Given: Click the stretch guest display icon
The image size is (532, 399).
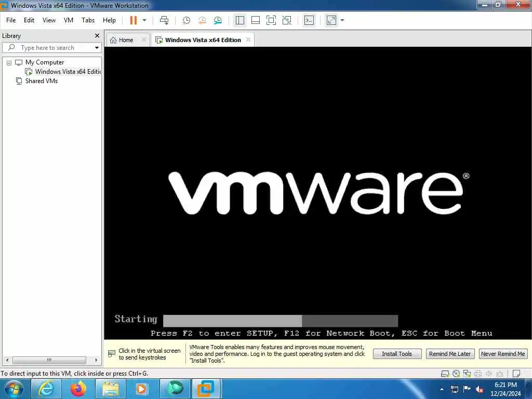Looking at the screenshot, I should pos(331,20).
